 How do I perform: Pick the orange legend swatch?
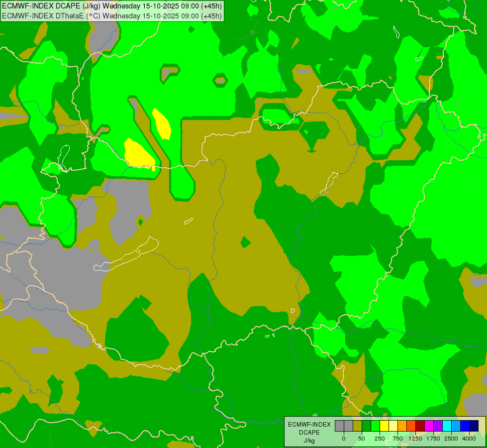(402, 426)
